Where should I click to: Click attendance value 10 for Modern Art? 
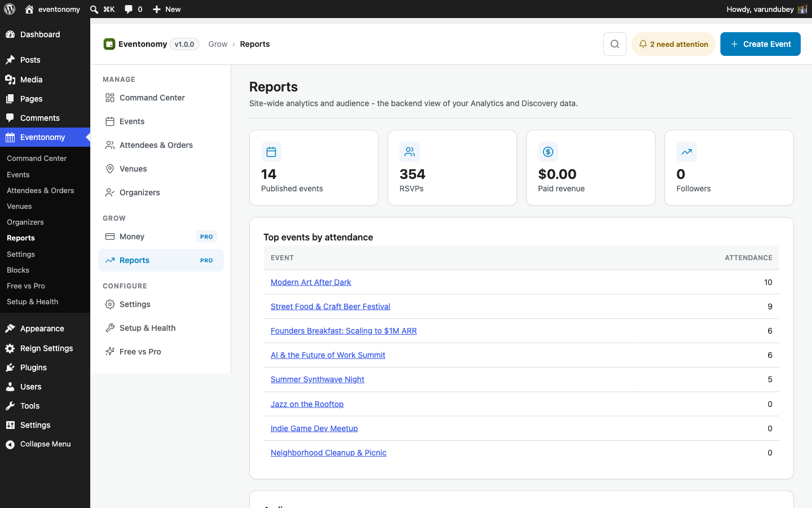[x=768, y=282]
